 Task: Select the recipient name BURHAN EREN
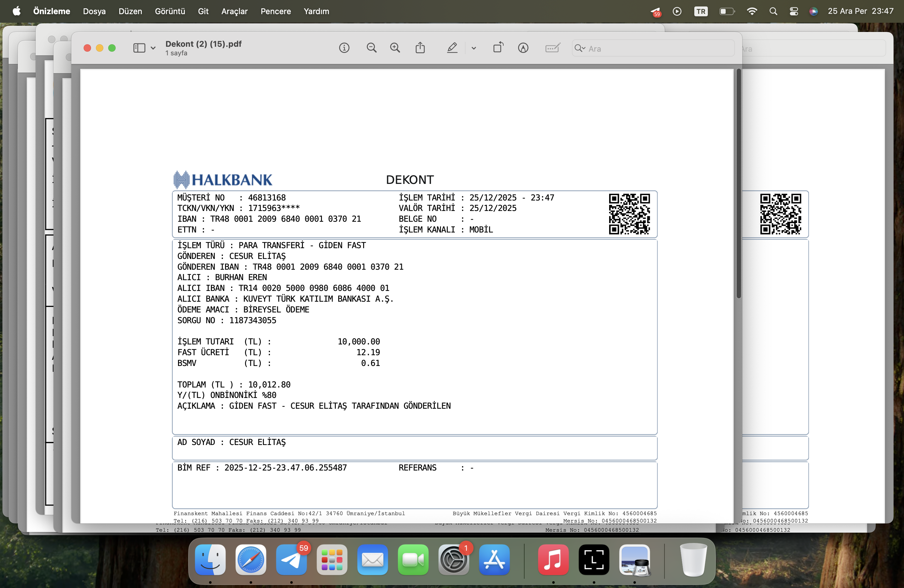click(241, 277)
